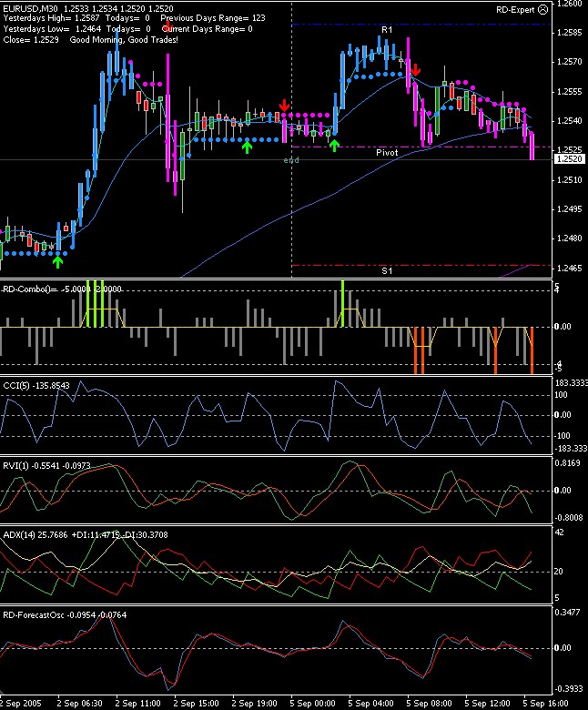Click RD-ForecastOsc scale value 0.3477
588x710 pixels.
pos(568,613)
